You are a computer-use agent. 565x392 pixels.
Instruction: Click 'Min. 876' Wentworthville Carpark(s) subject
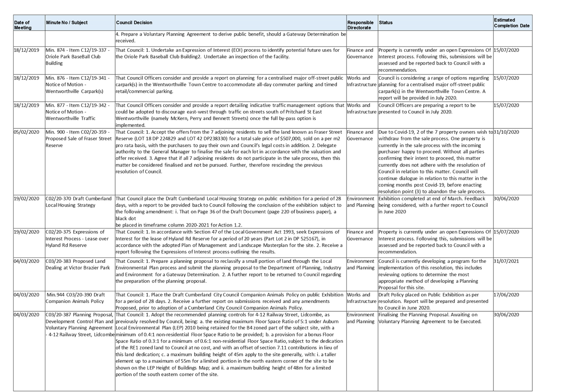[x=77, y=84]
